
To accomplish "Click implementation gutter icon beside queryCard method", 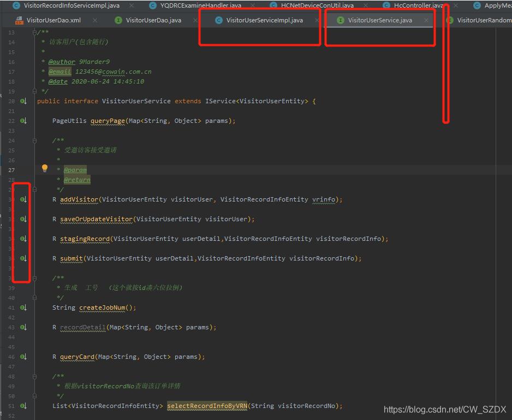I will point(23,357).
